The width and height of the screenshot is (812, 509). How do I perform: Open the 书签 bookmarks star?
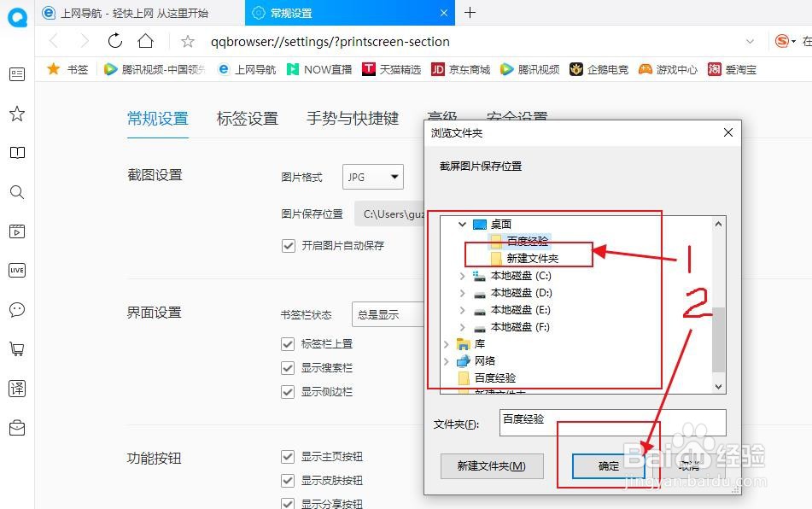pos(67,69)
